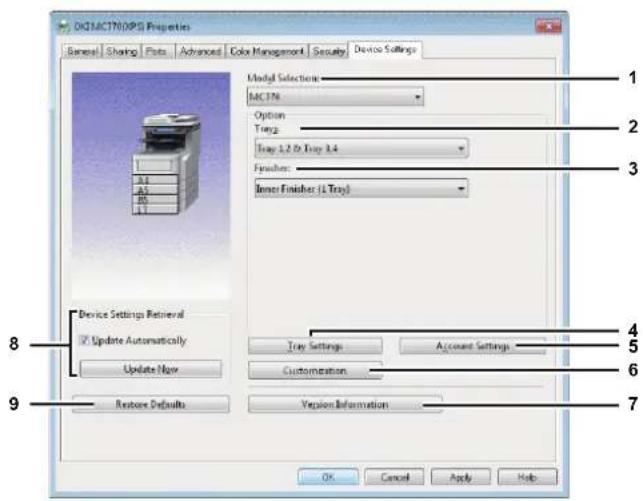
Task: Select the Device Settings tab
Action: click(385, 50)
